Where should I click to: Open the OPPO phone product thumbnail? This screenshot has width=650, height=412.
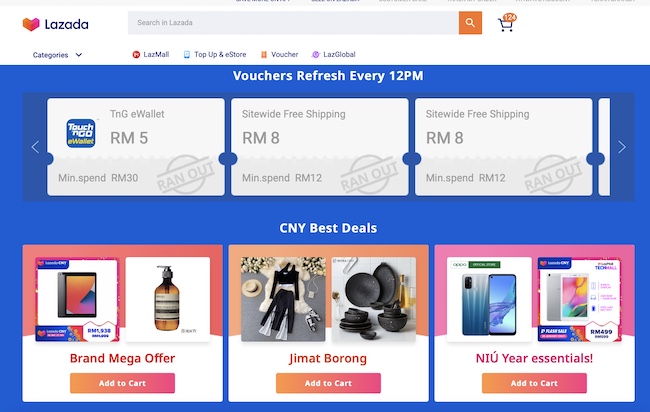click(489, 299)
